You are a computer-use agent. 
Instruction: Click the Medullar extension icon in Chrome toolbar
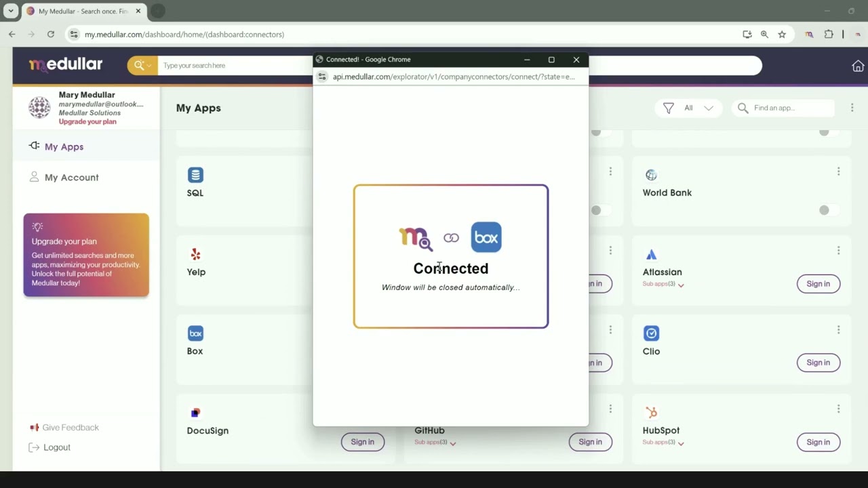(808, 35)
